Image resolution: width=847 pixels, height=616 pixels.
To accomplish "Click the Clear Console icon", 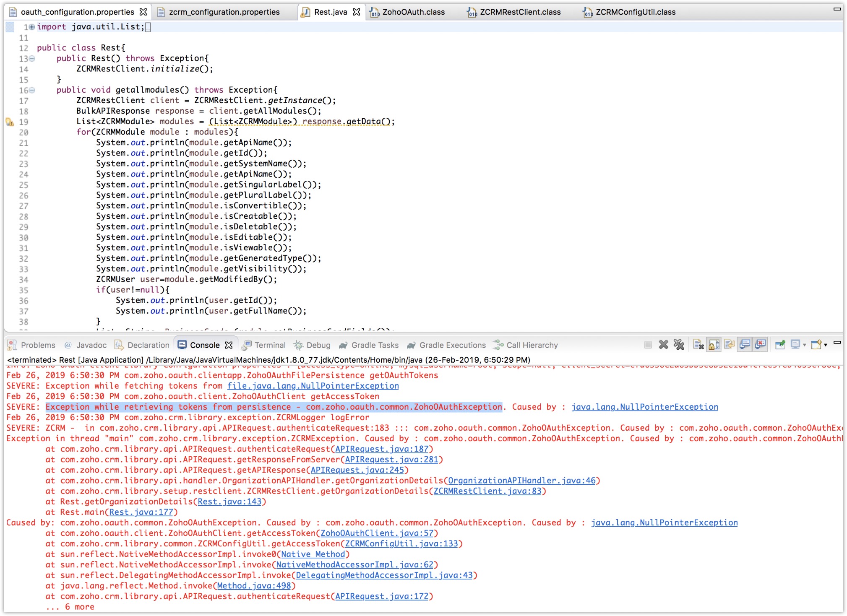I will click(x=698, y=345).
